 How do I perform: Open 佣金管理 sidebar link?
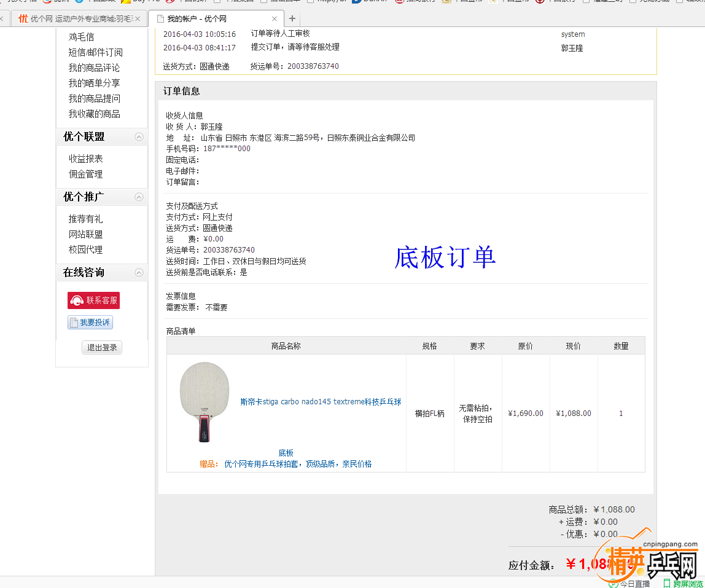tap(85, 174)
